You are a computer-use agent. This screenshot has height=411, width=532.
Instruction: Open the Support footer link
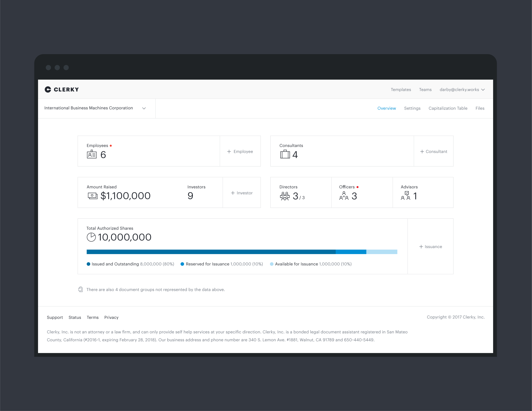click(x=55, y=317)
